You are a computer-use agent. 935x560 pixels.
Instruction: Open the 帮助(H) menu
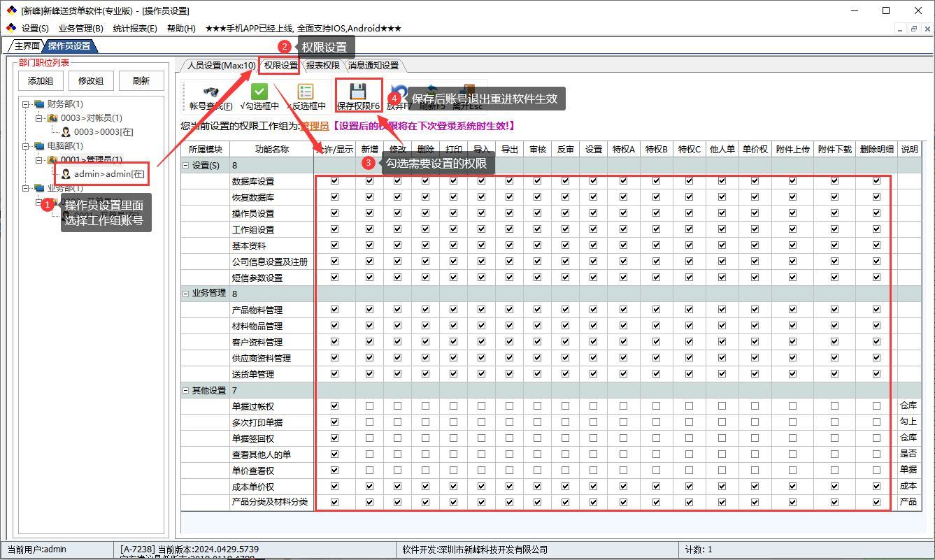[181, 29]
